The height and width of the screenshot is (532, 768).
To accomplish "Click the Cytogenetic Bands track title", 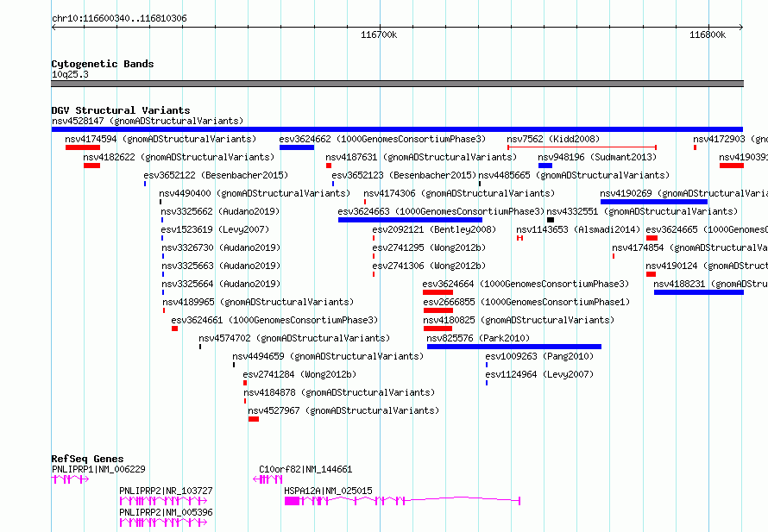I will (103, 64).
